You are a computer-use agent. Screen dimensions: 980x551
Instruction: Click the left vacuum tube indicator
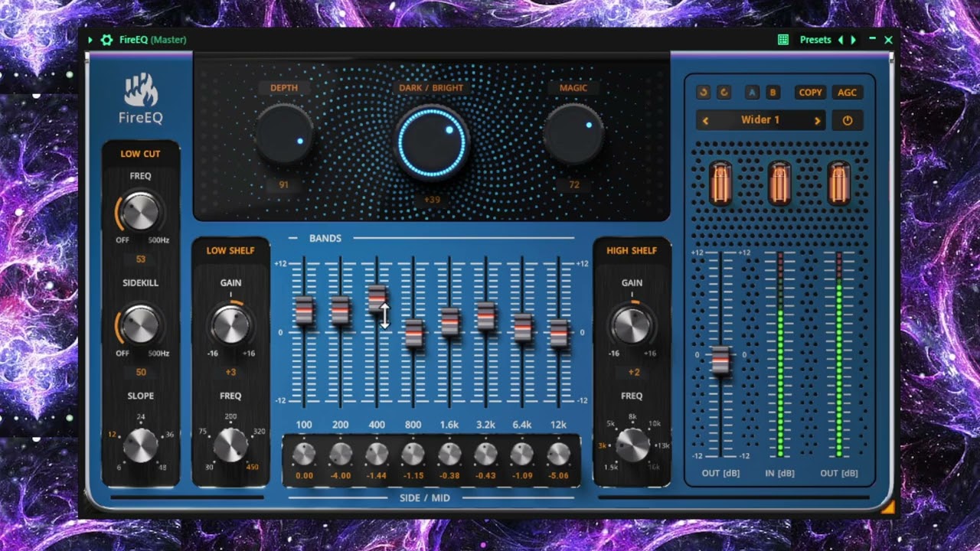(720, 184)
